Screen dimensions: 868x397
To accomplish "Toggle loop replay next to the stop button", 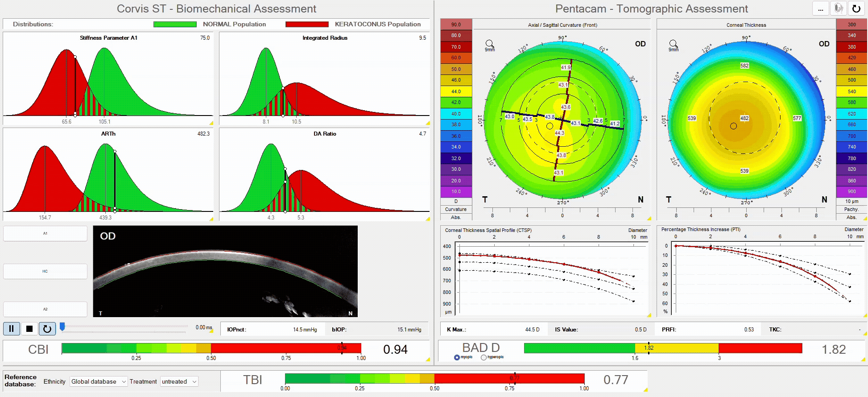I will point(47,329).
